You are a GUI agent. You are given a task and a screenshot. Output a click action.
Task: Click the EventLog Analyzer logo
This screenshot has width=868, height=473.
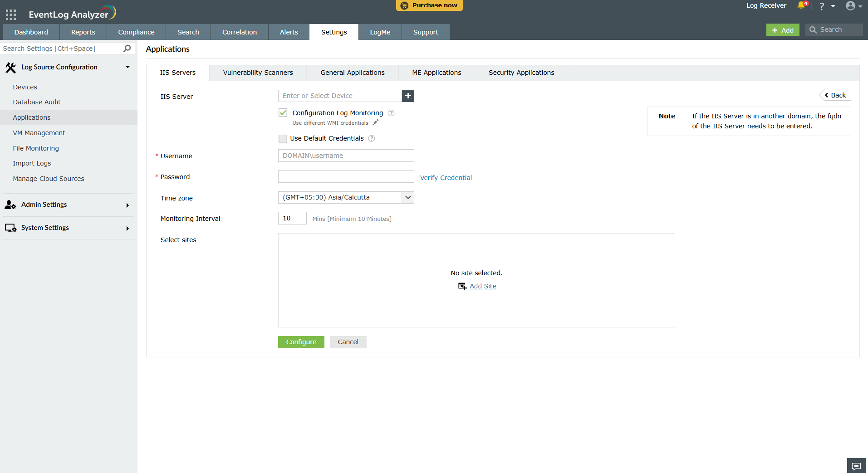[72, 13]
